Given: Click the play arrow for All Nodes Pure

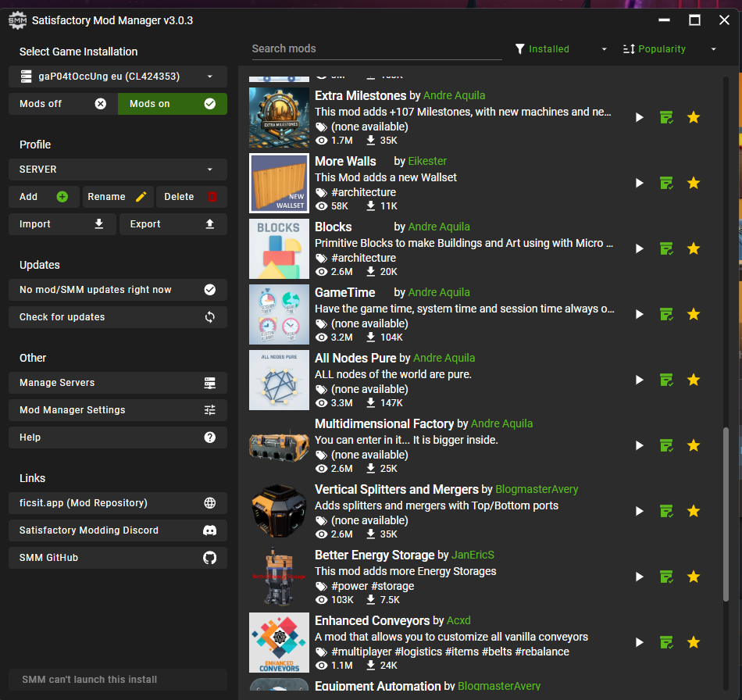Looking at the screenshot, I should 640,380.
